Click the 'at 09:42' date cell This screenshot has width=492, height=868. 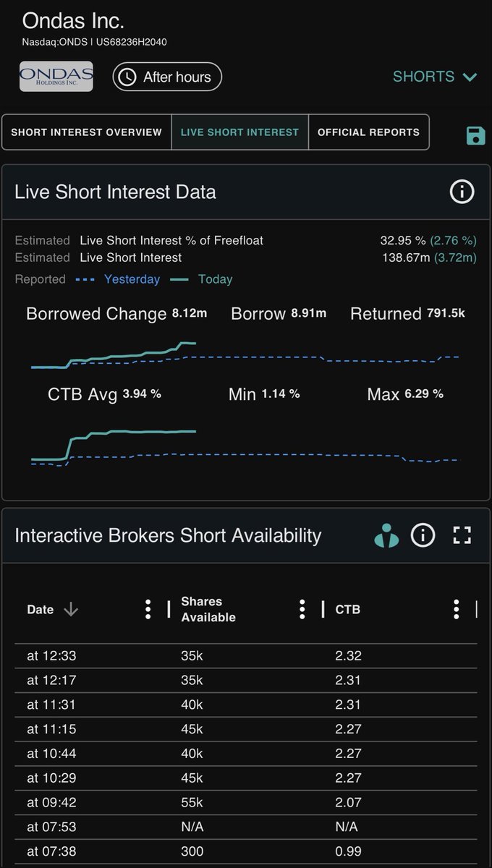pyautogui.click(x=51, y=802)
